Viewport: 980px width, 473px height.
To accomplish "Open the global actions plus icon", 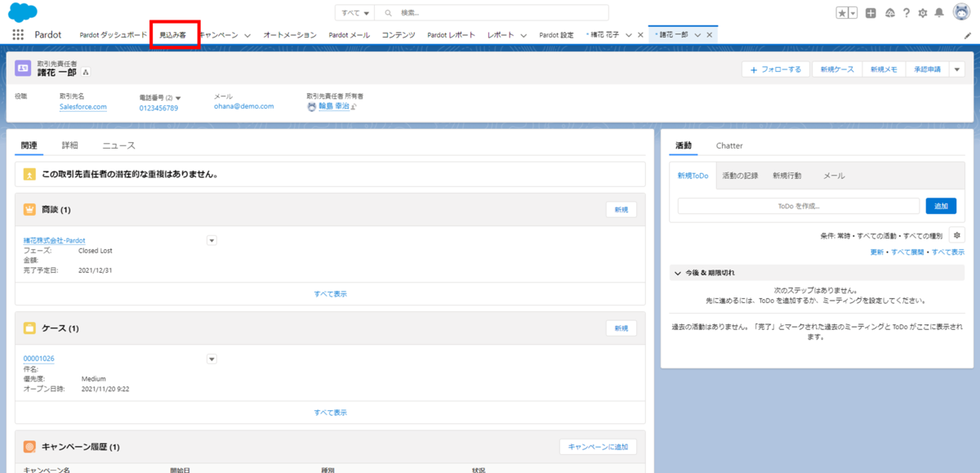I will (871, 13).
